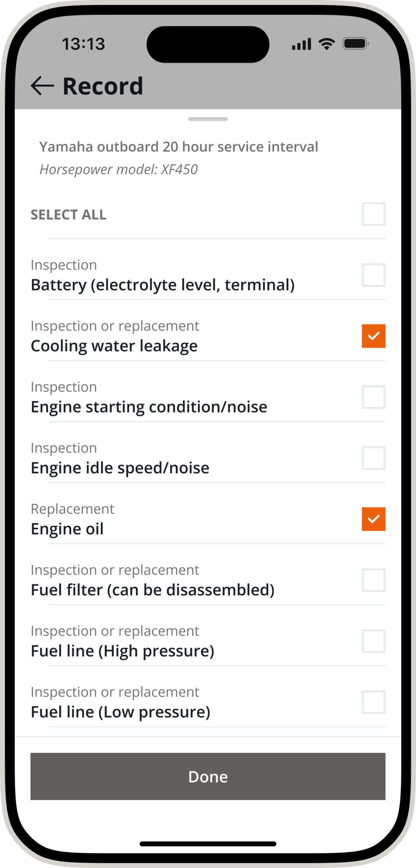
Task: Tap the back arrow icon
Action: 42,86
